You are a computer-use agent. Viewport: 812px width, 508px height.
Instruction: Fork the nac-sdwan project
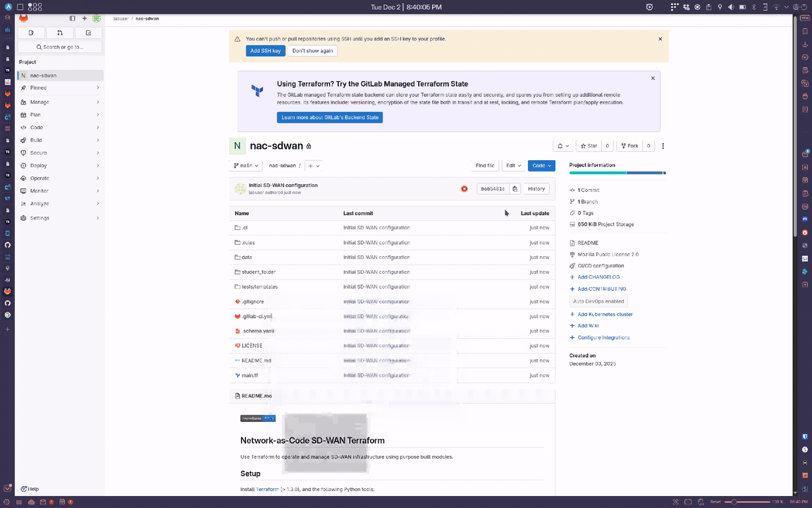[x=629, y=145]
